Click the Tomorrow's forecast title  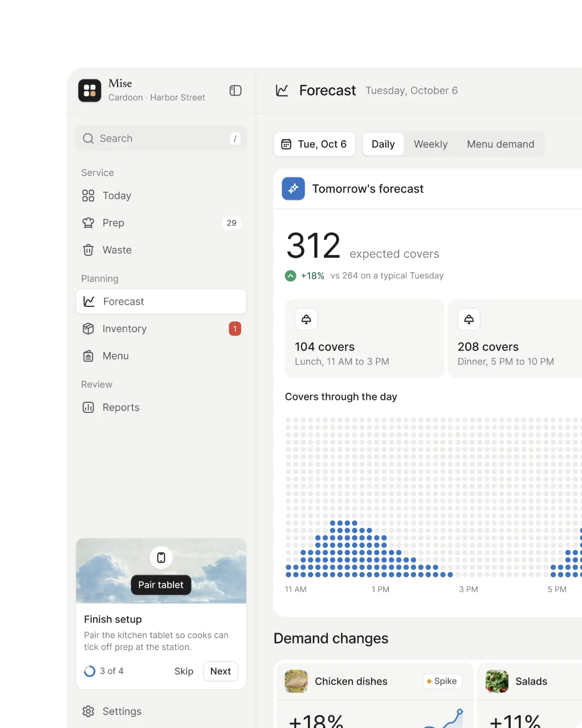[x=368, y=189]
